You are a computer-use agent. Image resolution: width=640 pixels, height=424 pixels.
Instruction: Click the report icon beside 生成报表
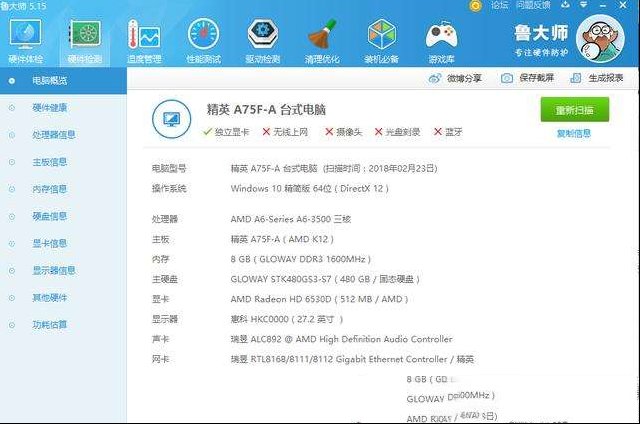(576, 78)
